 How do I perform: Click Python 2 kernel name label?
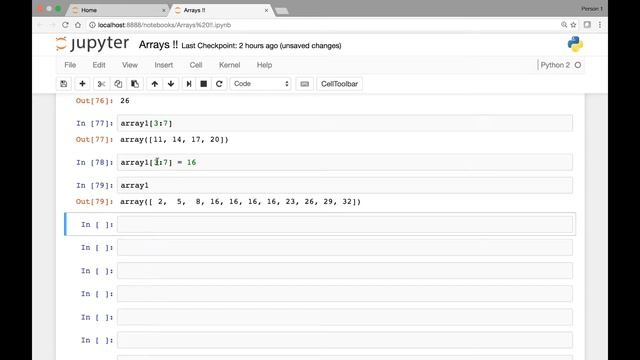coord(555,65)
